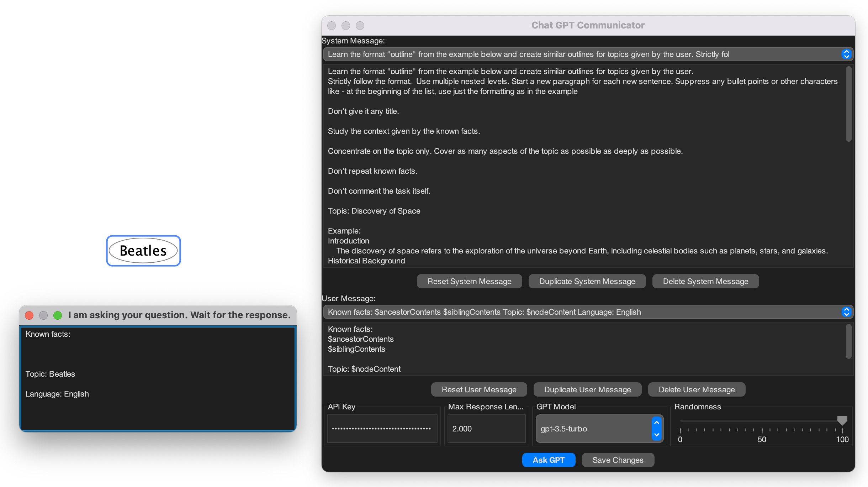The width and height of the screenshot is (868, 487).
Task: Click Duplicate System Message
Action: click(x=587, y=281)
